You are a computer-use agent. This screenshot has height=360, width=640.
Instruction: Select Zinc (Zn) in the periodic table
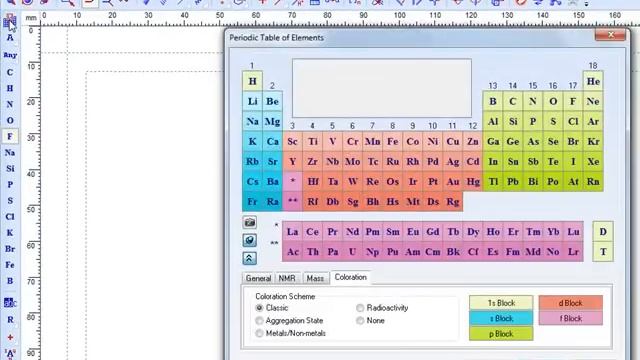point(473,142)
